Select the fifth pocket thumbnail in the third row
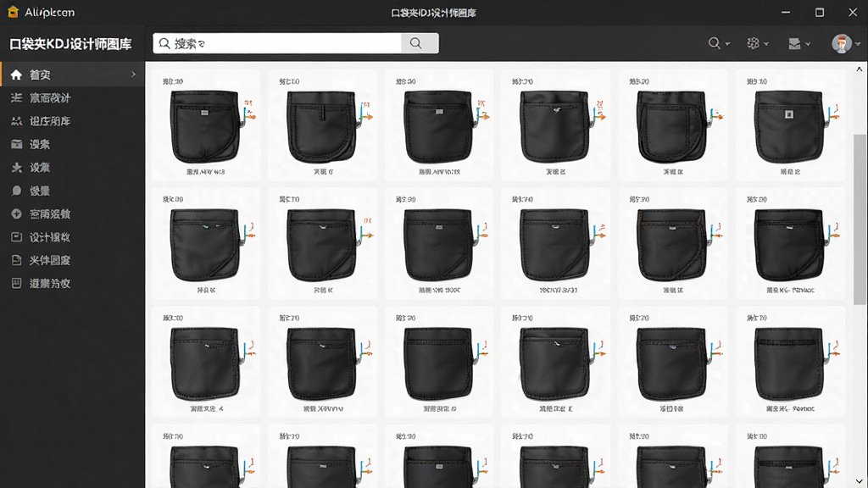 point(672,362)
